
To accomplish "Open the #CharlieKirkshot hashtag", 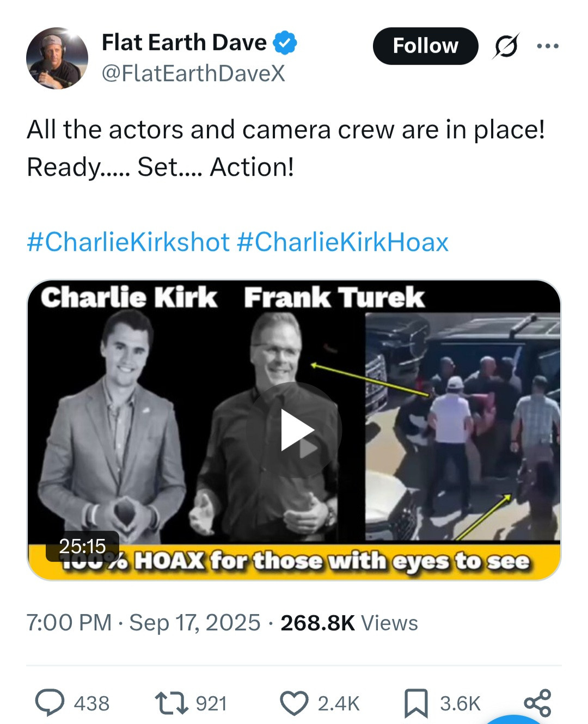I will tap(128, 242).
